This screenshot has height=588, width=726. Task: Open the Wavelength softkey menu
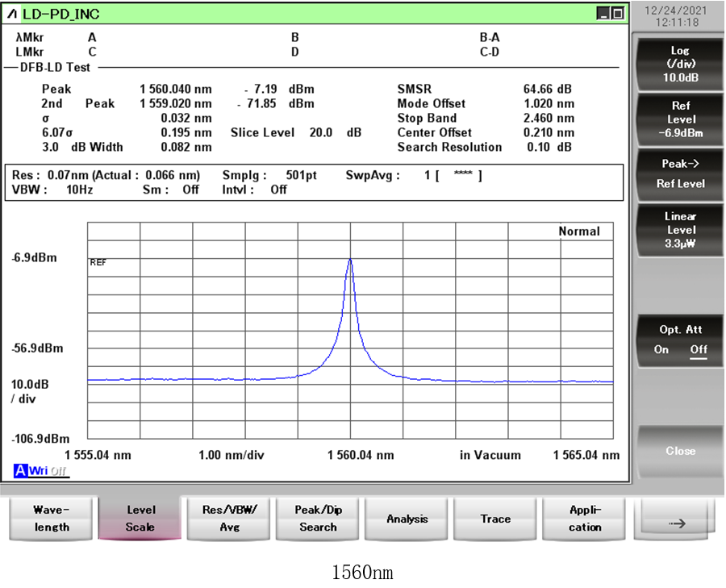[x=51, y=519]
